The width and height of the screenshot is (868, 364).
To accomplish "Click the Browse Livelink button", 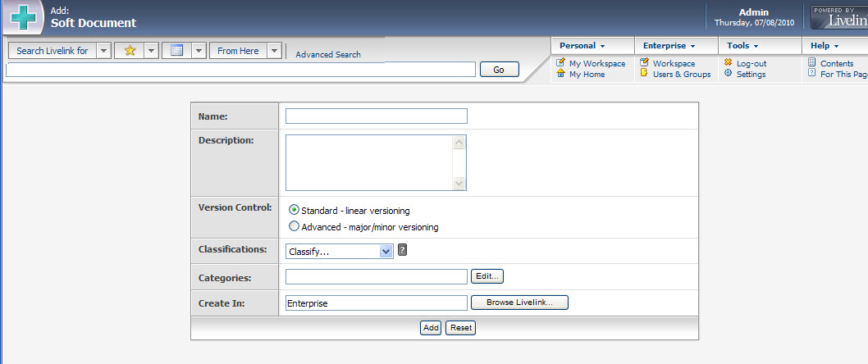I will [519, 303].
